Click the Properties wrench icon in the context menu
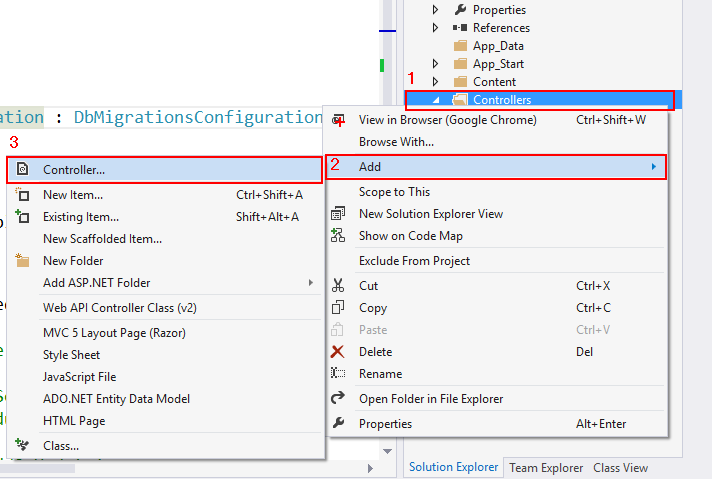712x480 pixels. point(338,424)
